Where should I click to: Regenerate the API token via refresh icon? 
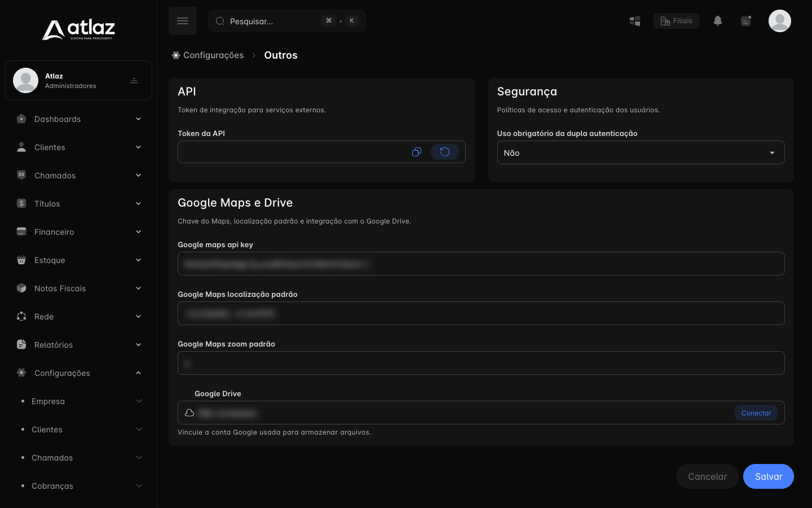coord(445,152)
